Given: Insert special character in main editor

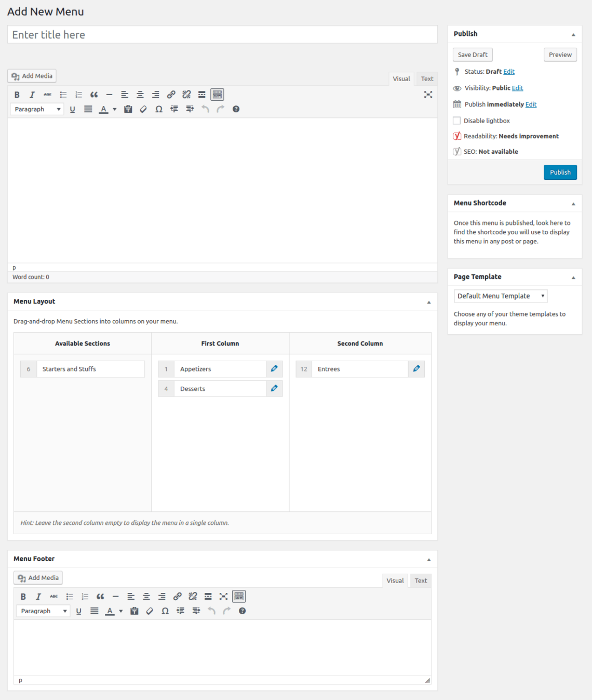Looking at the screenshot, I should 159,109.
